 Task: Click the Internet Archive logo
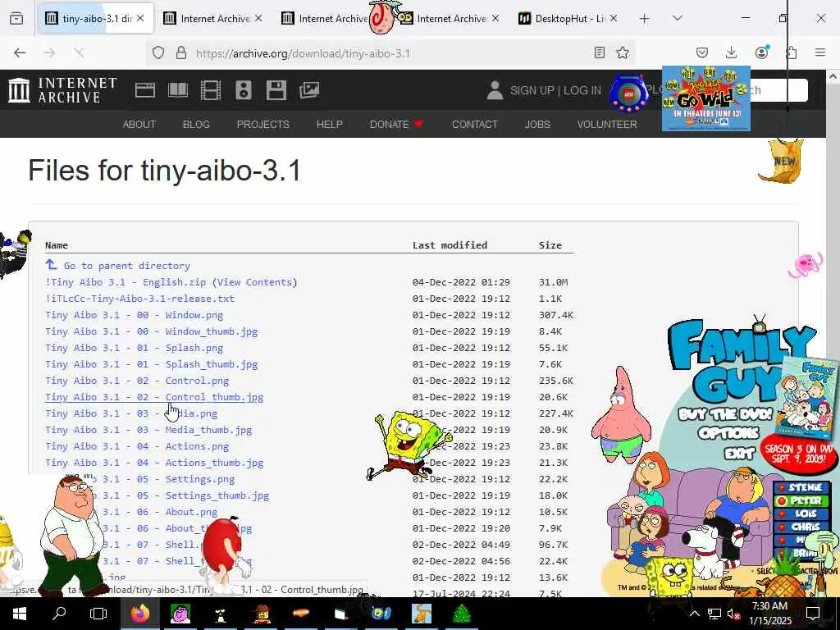click(62, 90)
